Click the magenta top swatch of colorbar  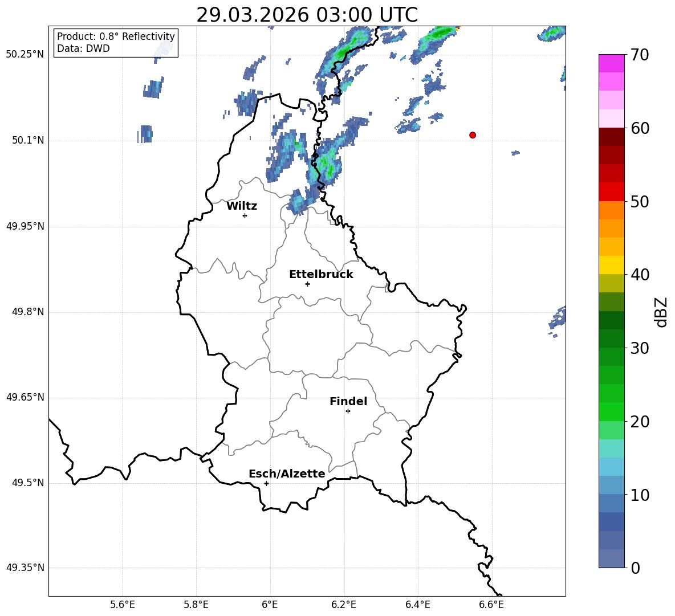tap(611, 63)
